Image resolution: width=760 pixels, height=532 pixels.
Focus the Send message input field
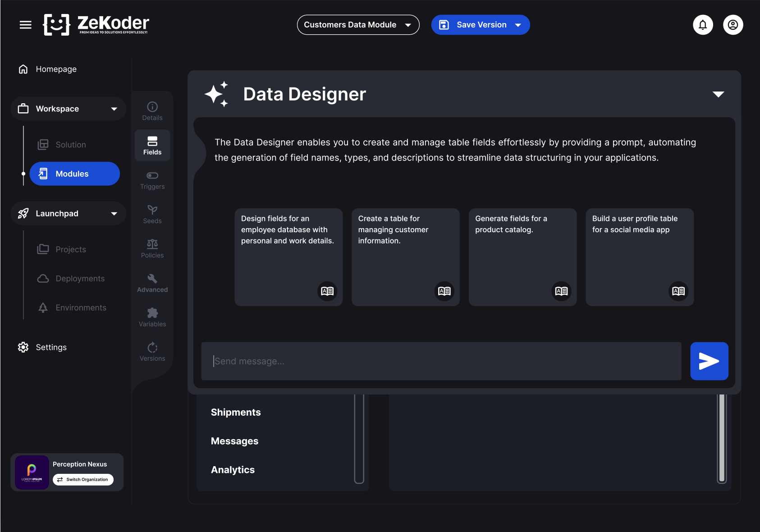click(441, 361)
